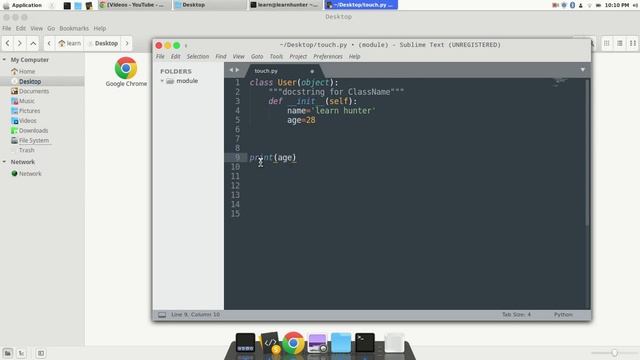640x360 pixels.
Task: Open the Application menu in the top panel
Action: 22,5
